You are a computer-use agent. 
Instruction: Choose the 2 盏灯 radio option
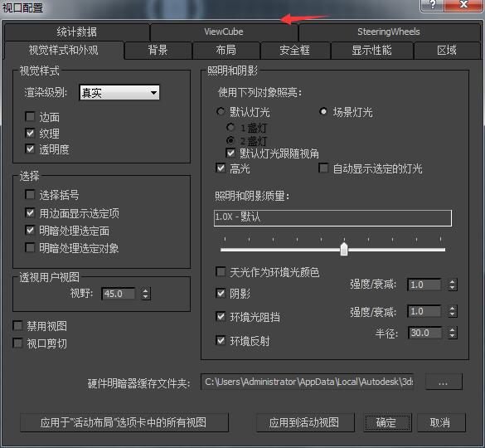230,140
